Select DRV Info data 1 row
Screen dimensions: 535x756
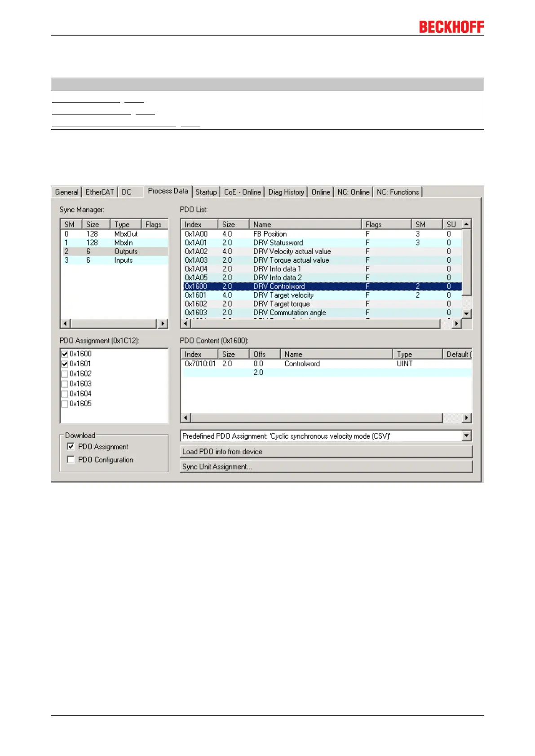click(322, 269)
